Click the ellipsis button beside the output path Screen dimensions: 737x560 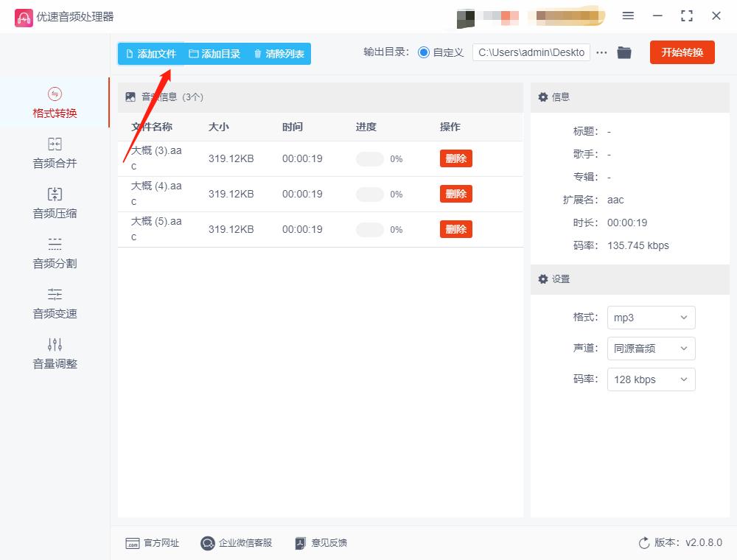(602, 52)
